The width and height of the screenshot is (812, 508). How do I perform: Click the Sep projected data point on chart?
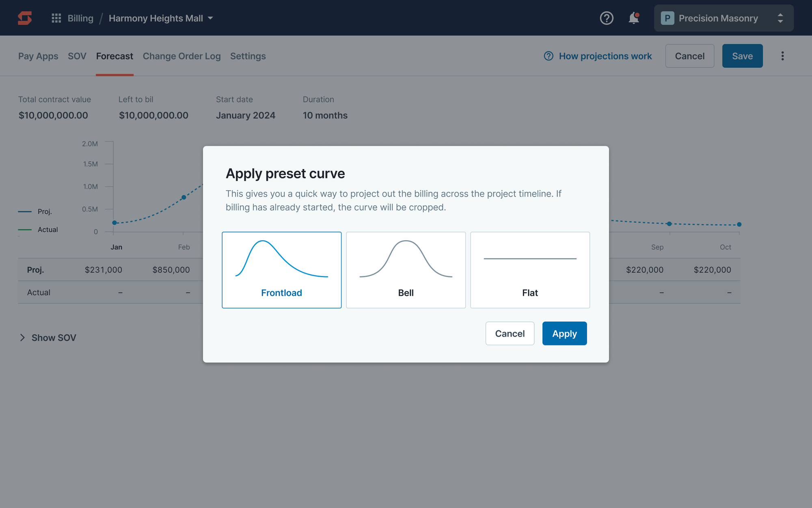tap(669, 224)
